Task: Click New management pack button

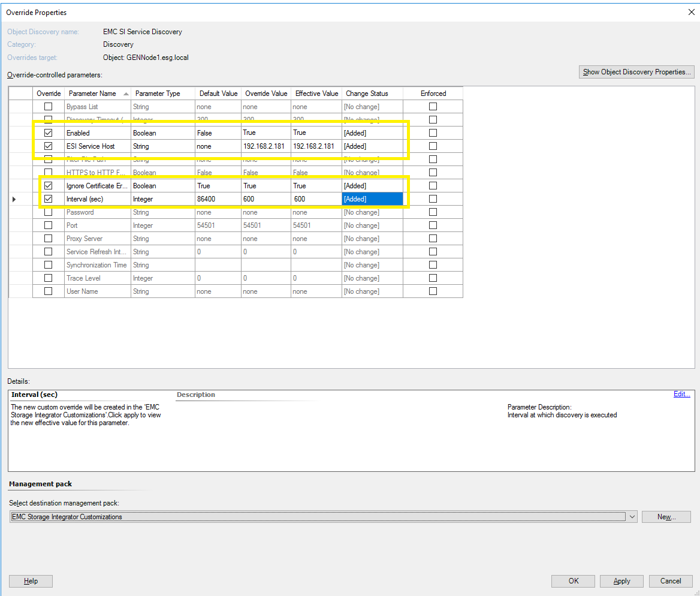Action: [x=666, y=517]
